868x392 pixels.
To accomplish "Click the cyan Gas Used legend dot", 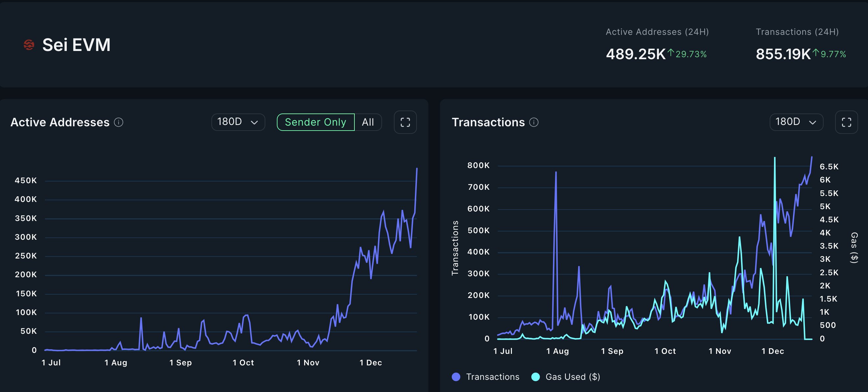I will pyautogui.click(x=535, y=377).
